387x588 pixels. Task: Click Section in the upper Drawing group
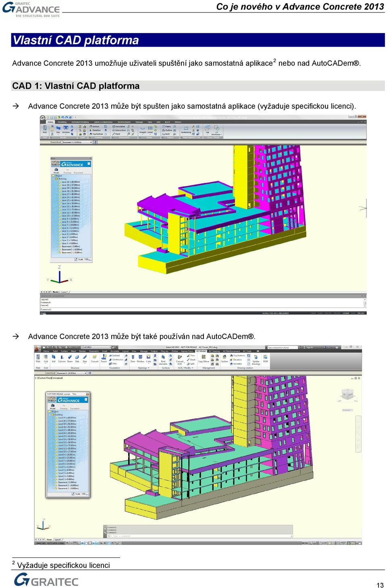94,127
